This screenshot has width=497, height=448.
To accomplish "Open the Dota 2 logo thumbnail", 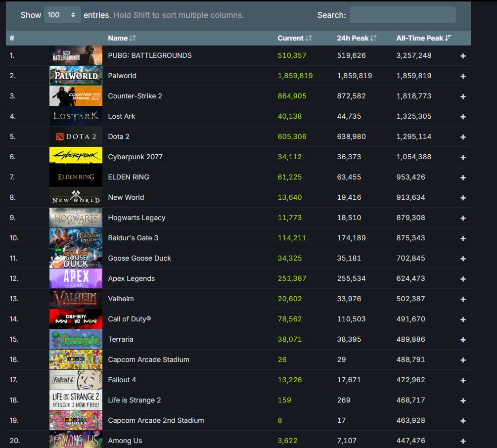I will [76, 136].
